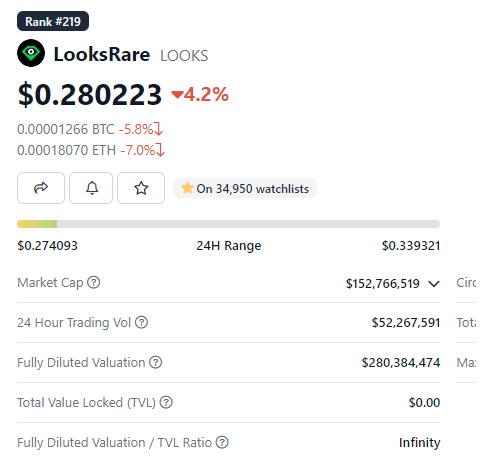Open Market Cap help question icon
This screenshot has width=497, height=459.
pyautogui.click(x=94, y=282)
